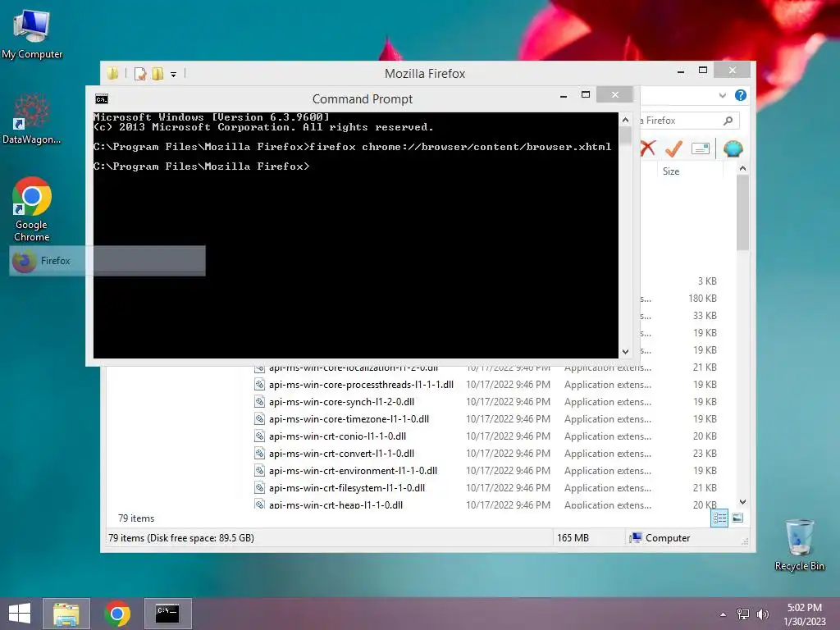Click the Explorer vertical scrollbar thumb
The image size is (840, 630).
(x=742, y=212)
